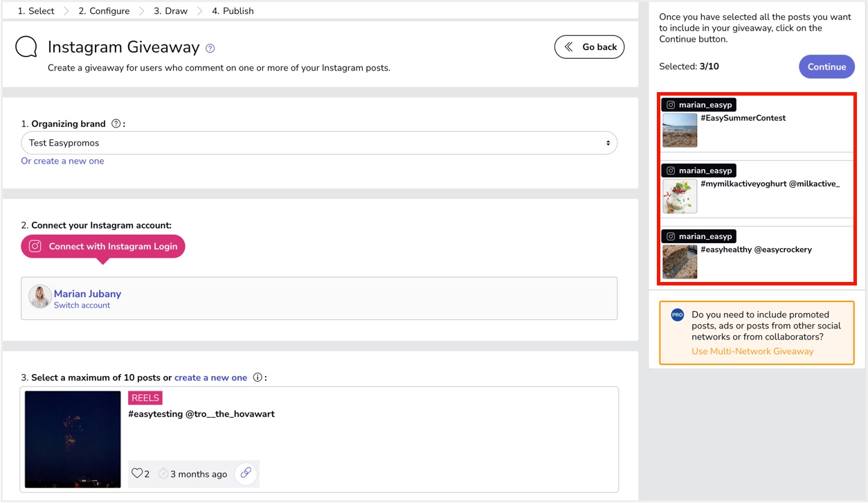Image resolution: width=868 pixels, height=503 pixels.
Task: Jump to the 4. Publish step
Action: (233, 11)
